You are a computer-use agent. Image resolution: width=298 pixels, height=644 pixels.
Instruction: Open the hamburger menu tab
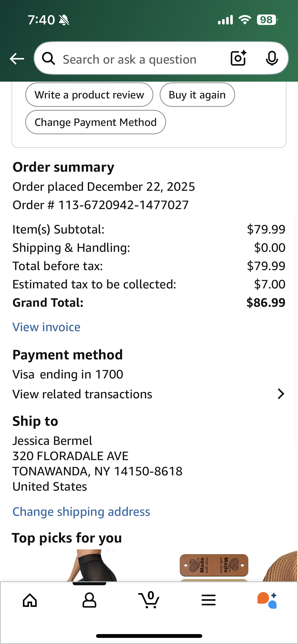209,601
